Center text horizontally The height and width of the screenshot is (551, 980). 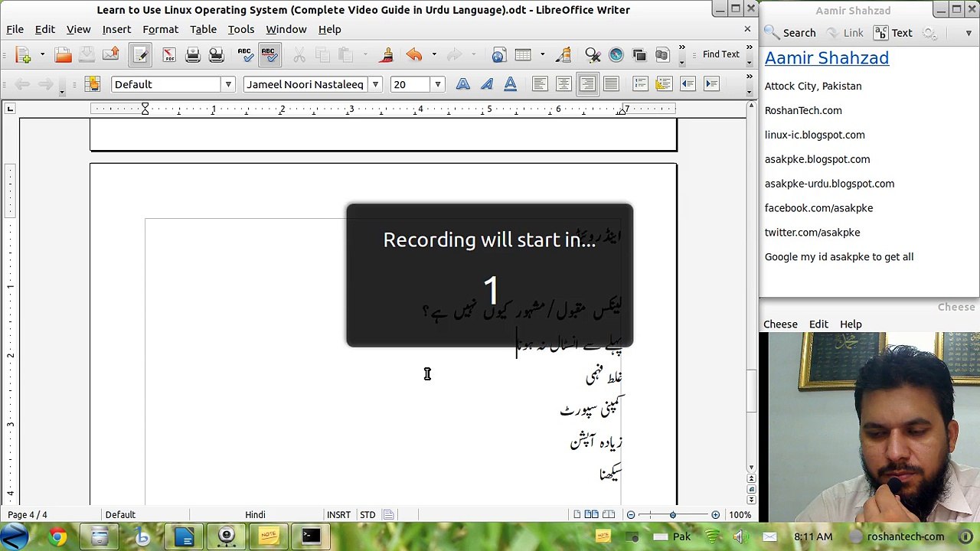[x=563, y=84]
